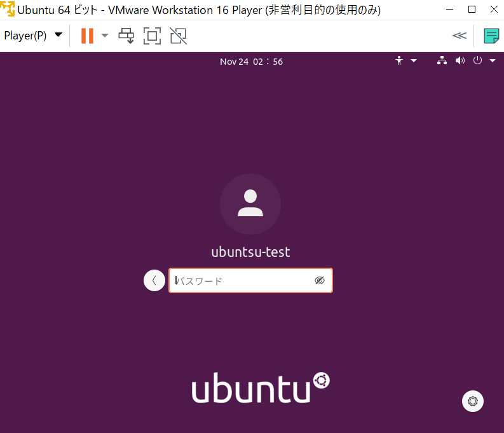Open the clock showing Nov 24 02:56

[x=251, y=62]
